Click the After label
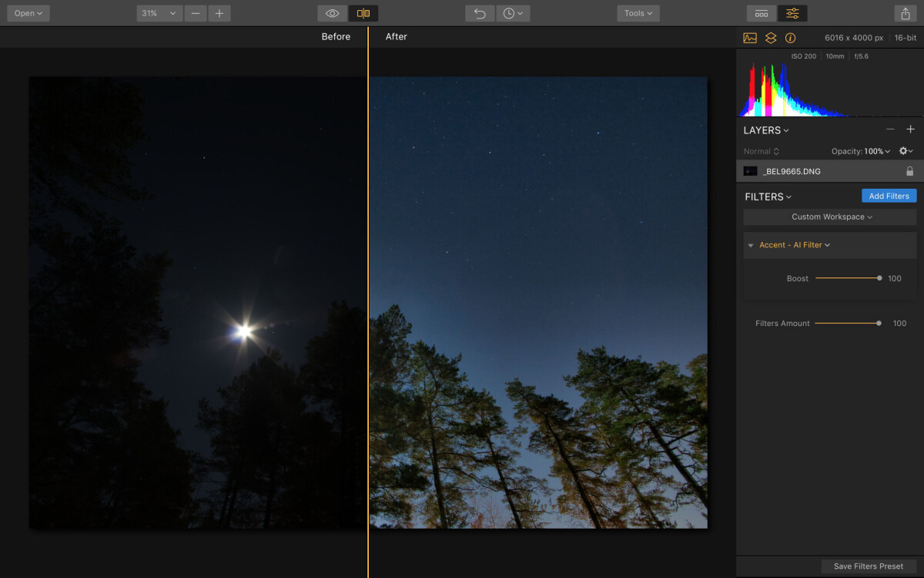The width and height of the screenshot is (924, 578). point(397,36)
